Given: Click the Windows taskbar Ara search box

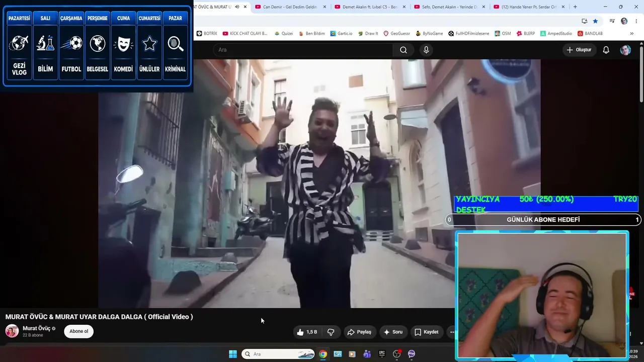Looking at the screenshot, I should point(278,354).
